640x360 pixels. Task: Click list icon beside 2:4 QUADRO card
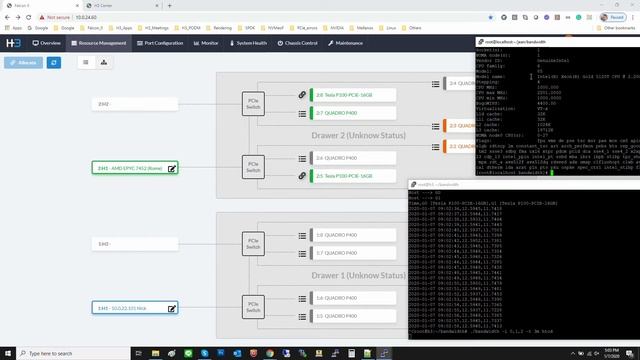point(436,84)
